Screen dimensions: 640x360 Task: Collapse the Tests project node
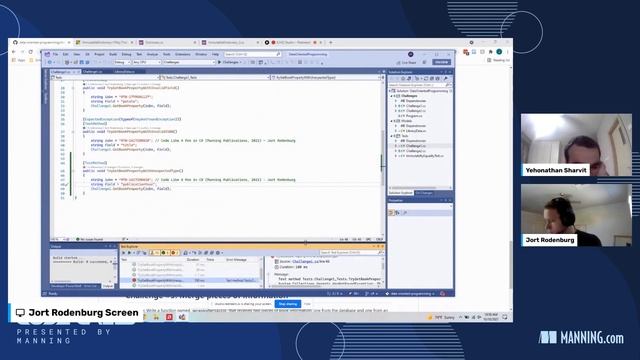[x=391, y=136]
